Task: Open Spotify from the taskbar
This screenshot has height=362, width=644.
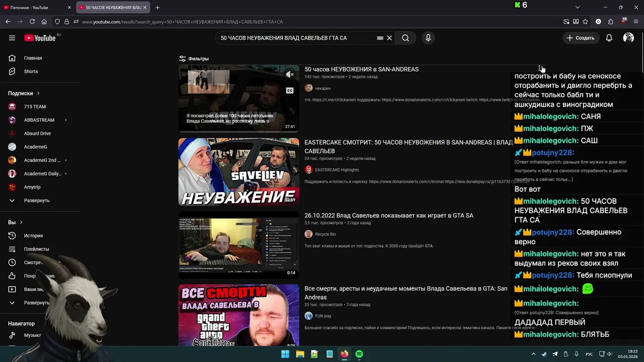Action: [359, 354]
